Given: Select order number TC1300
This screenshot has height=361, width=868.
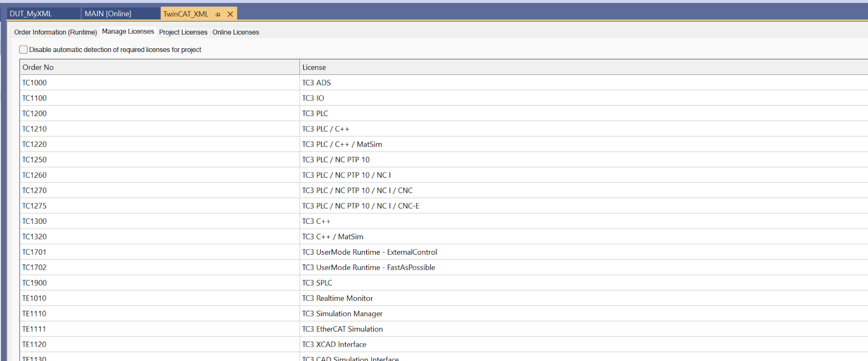Looking at the screenshot, I should [159, 221].
